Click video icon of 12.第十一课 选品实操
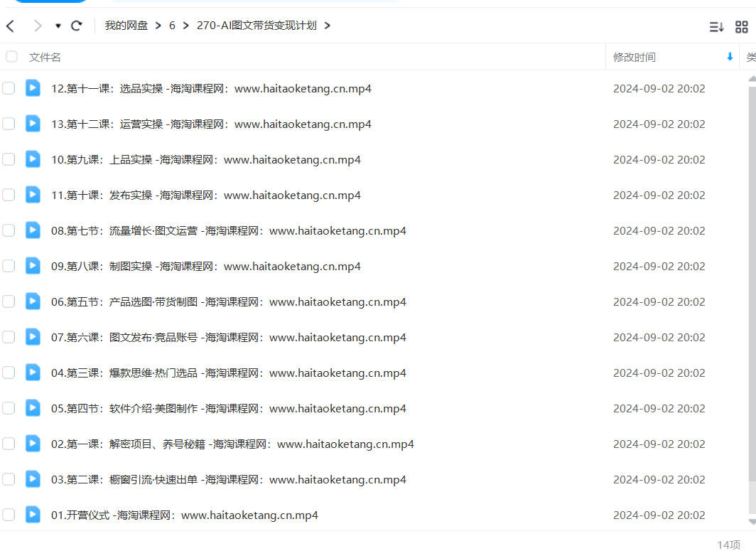This screenshot has width=756, height=551. pos(33,88)
